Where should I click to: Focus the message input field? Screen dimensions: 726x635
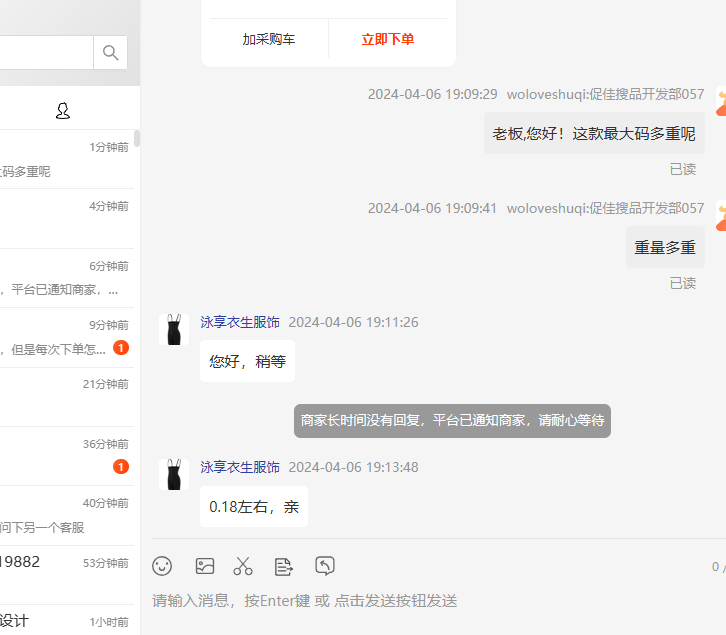point(430,601)
